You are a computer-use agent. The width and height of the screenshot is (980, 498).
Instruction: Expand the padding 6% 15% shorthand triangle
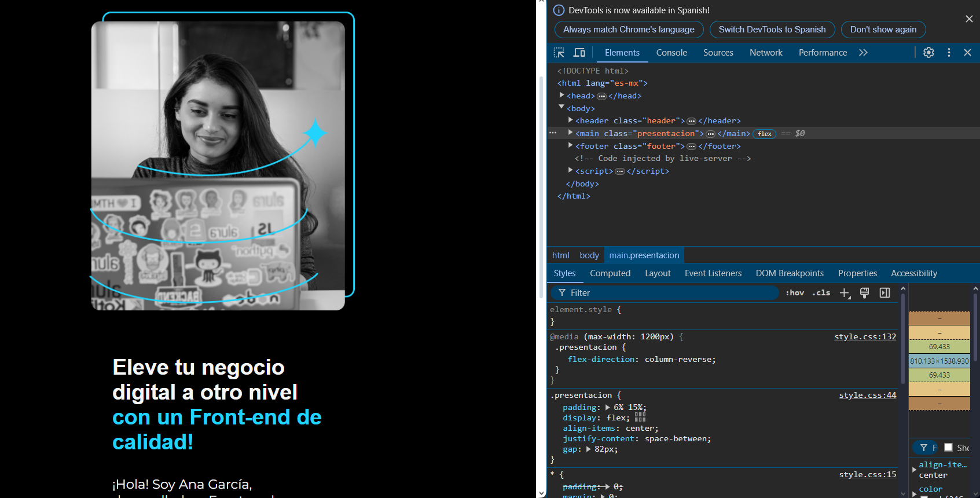point(608,407)
